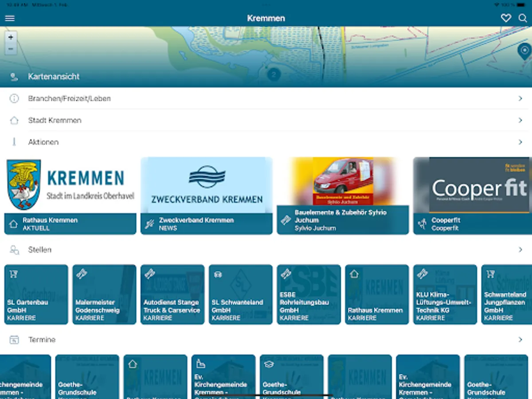Image resolution: width=532 pixels, height=399 pixels.
Task: Open the hamburger menu
Action: (10, 18)
